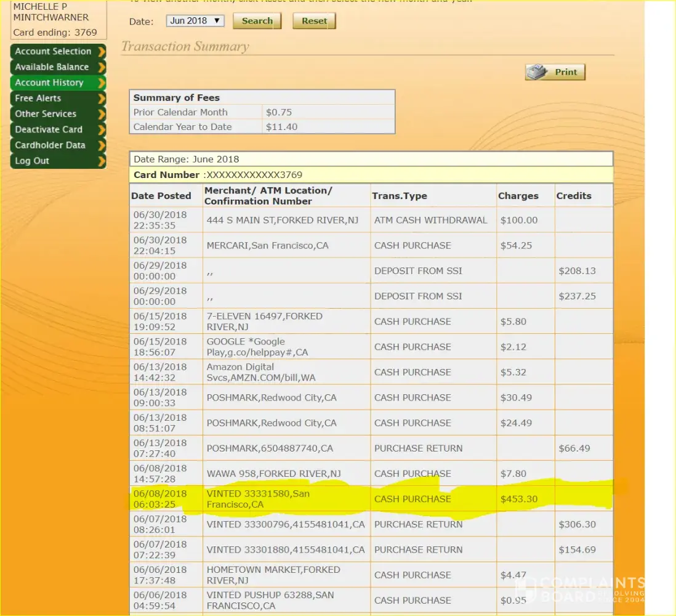Screen dimensions: 676x616
Task: Click the arrow icon on Cardholder Data
Action: pos(102,145)
